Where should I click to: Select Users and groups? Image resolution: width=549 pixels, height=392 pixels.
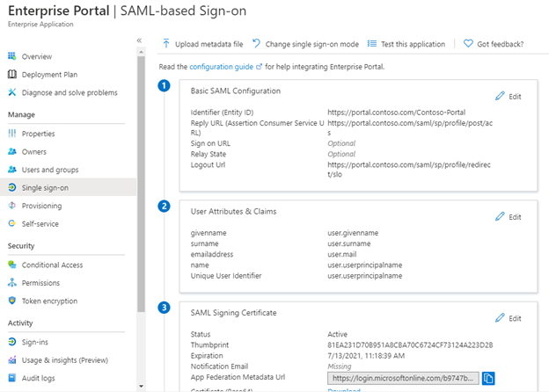50,170
